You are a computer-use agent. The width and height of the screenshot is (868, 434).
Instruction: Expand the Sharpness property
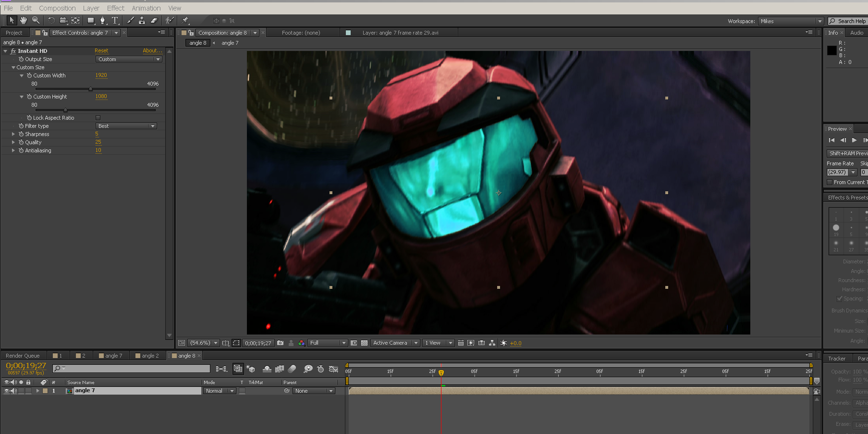point(13,134)
